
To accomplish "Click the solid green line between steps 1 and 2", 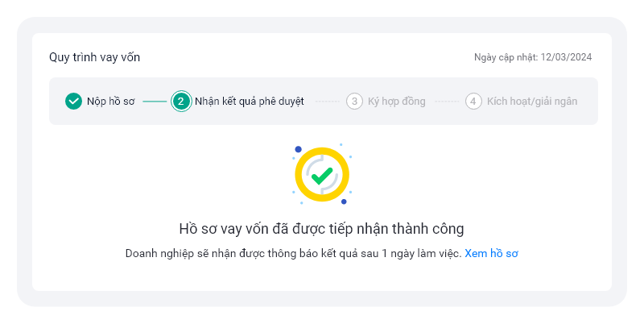I will coord(155,102).
